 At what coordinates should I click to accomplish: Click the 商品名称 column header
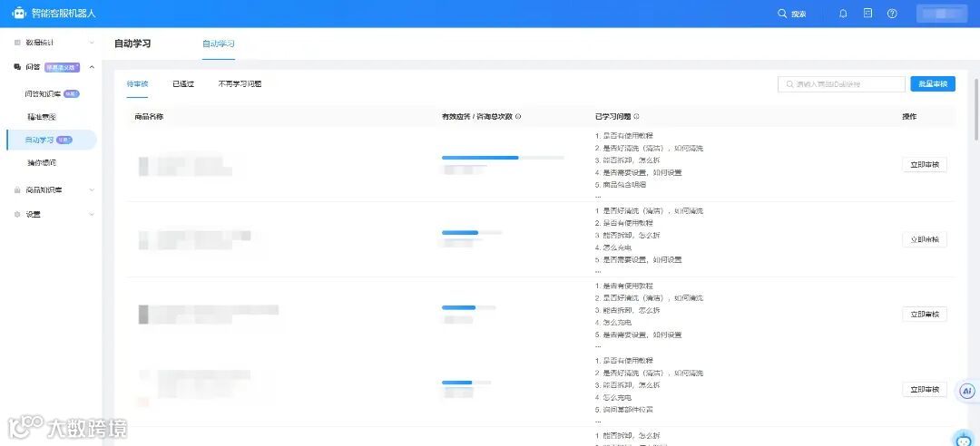click(150, 117)
